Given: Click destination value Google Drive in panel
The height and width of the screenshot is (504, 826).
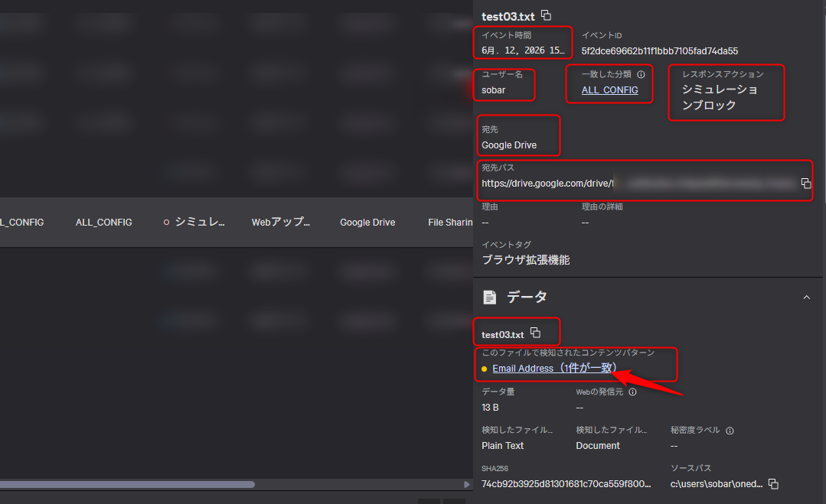Looking at the screenshot, I should tap(509, 145).
